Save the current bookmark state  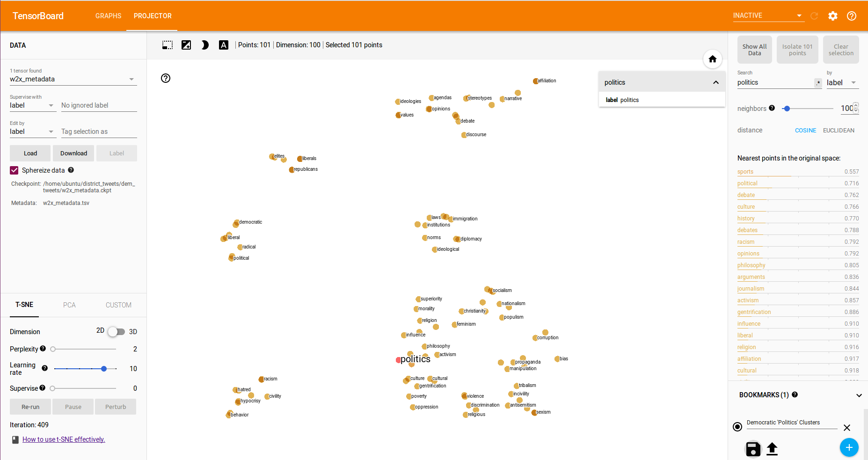(752, 449)
